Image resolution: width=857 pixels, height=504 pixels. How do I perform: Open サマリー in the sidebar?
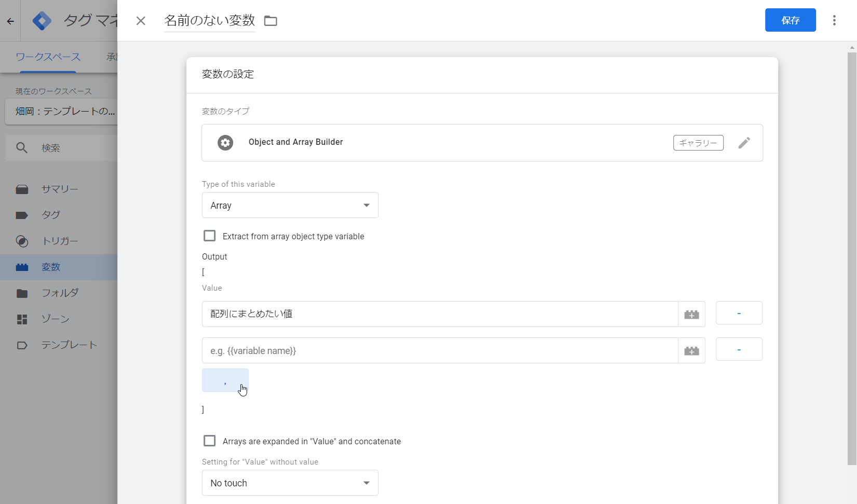click(x=59, y=189)
